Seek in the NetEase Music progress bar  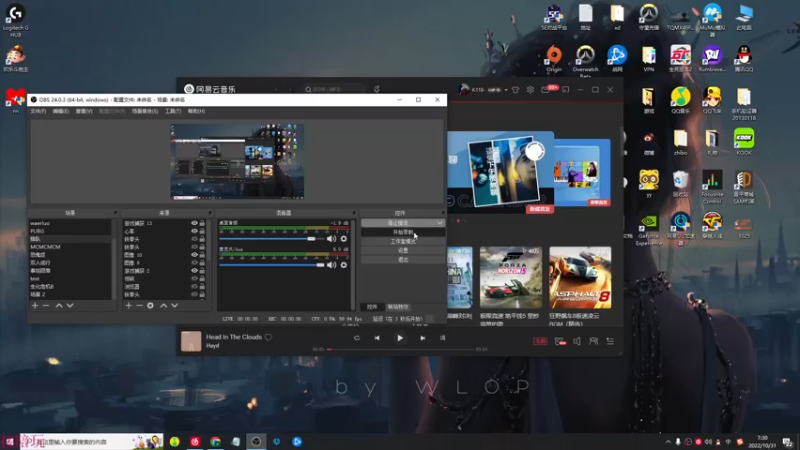399,349
